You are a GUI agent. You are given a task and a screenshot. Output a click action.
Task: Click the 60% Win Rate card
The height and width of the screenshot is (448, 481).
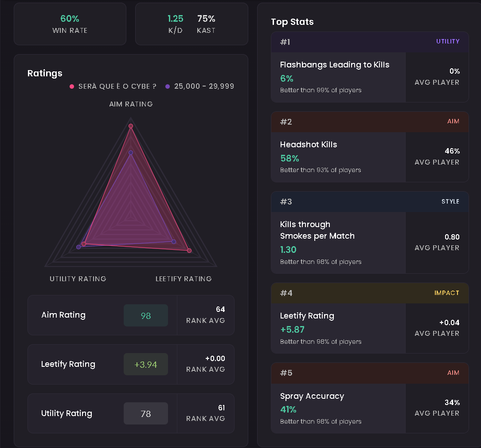pyautogui.click(x=70, y=24)
